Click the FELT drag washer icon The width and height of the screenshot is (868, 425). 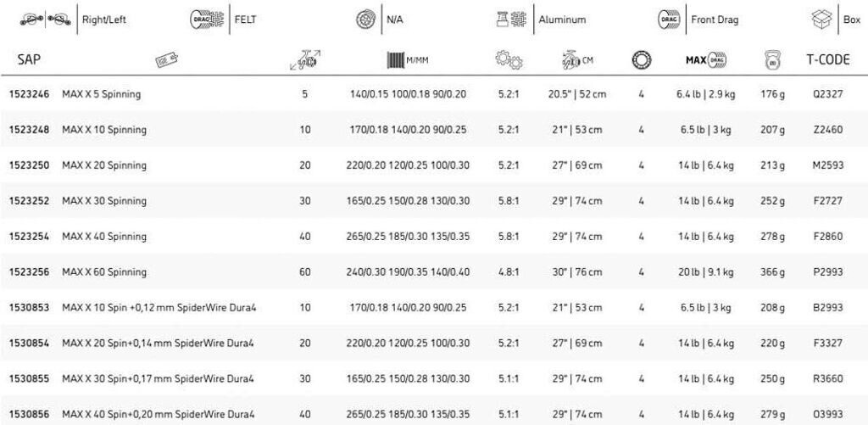206,20
